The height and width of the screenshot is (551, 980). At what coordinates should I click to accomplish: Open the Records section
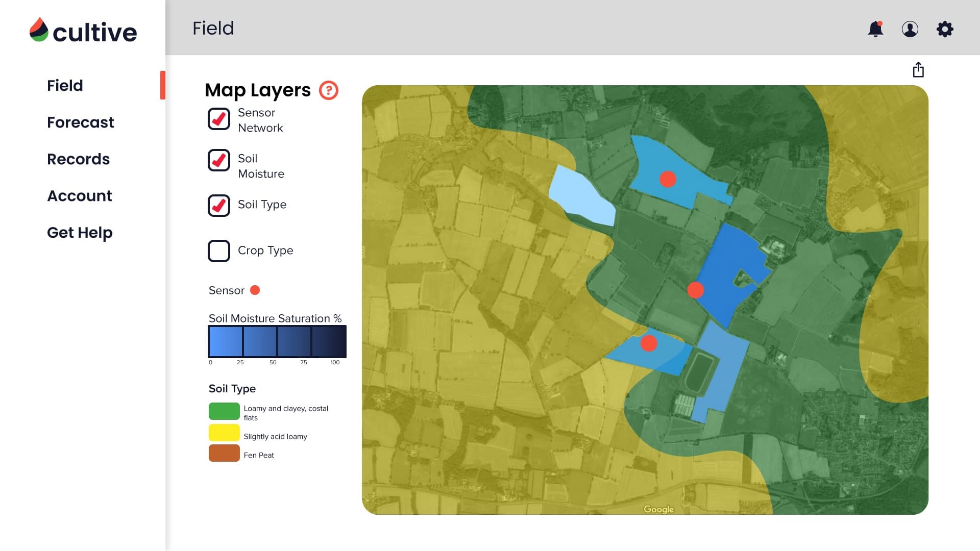coord(78,159)
